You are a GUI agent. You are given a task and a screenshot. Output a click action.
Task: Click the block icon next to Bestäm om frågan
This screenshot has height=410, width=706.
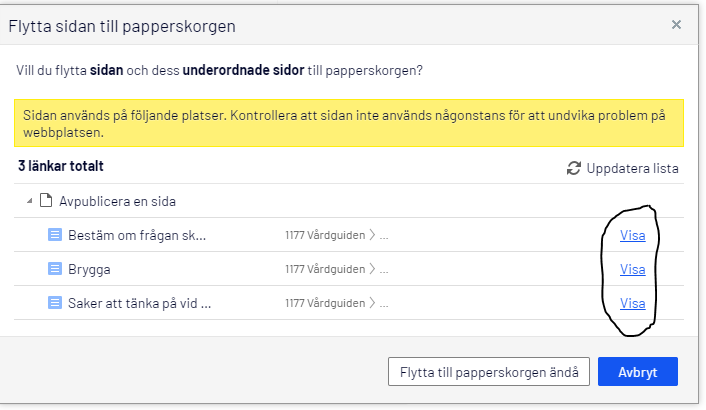tap(56, 236)
